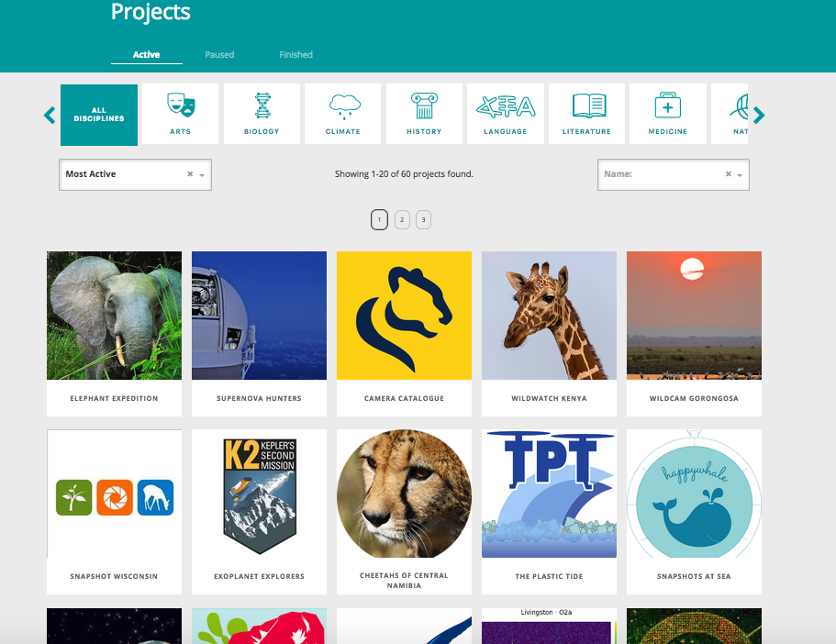The height and width of the screenshot is (644, 836).
Task: Pick the Climate rain cloud icon
Action: 344,106
